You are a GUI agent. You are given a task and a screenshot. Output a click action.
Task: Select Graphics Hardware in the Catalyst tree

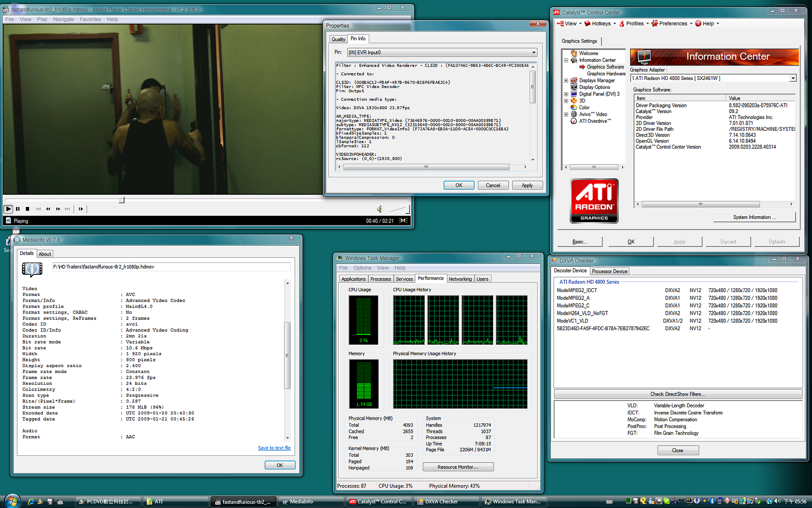coord(606,73)
